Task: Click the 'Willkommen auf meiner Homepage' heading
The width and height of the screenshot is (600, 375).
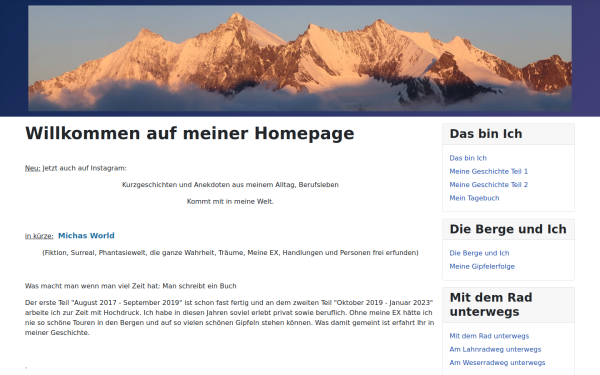Action: tap(190, 134)
